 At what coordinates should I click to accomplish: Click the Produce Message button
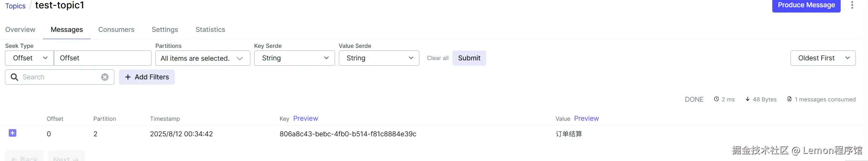(806, 5)
